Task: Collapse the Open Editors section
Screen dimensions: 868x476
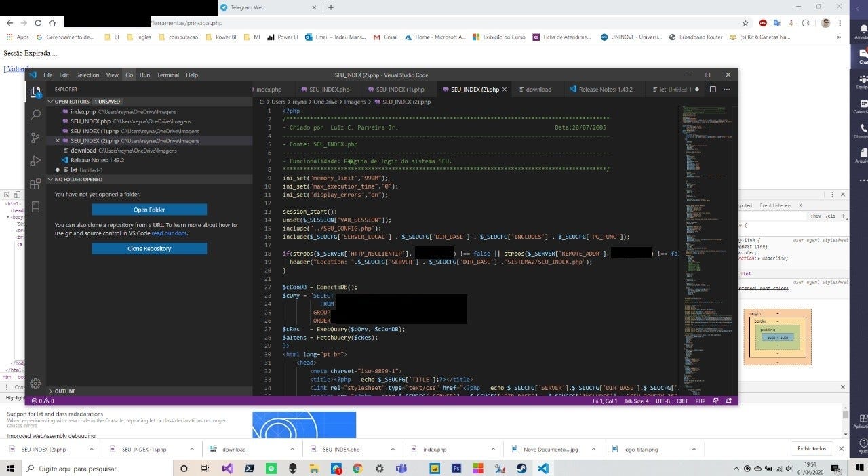Action: tap(50, 102)
